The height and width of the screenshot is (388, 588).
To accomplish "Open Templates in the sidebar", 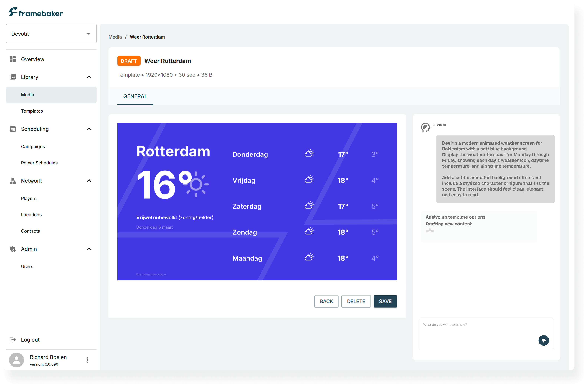I will (32, 111).
